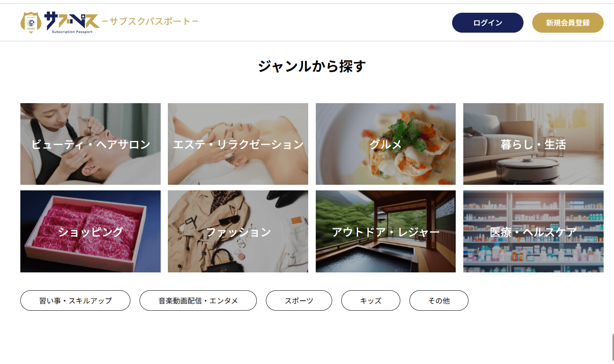Open the ログイン button
This screenshot has height=364, width=614.
pyautogui.click(x=488, y=23)
